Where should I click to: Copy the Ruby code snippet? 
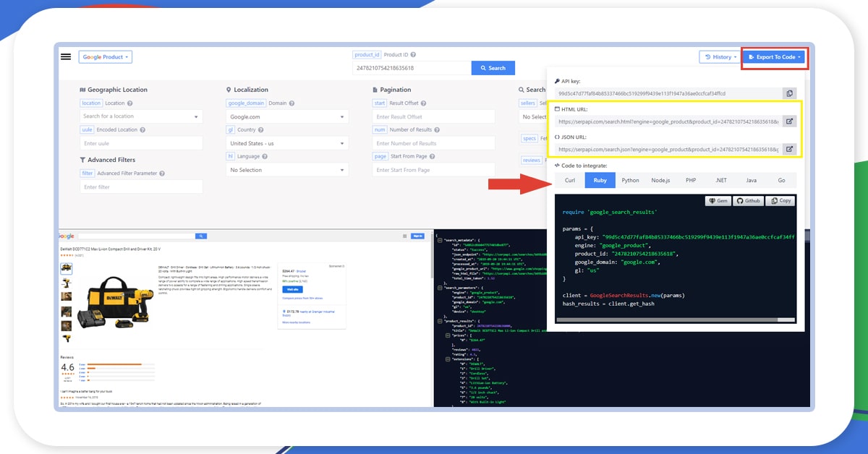(x=780, y=201)
